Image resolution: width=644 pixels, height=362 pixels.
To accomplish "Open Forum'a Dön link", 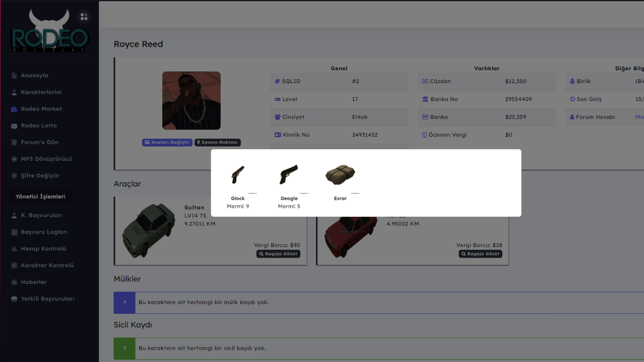I will coord(40,142).
